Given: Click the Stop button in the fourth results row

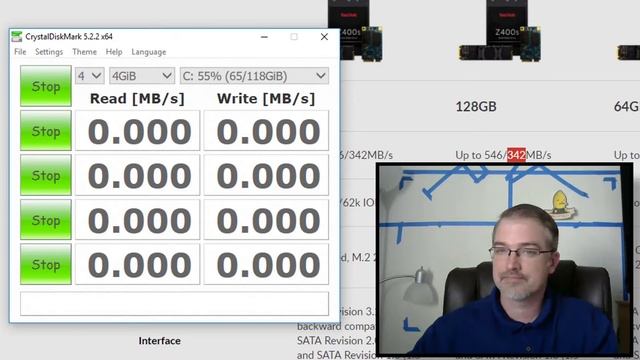Looking at the screenshot, I should pyautogui.click(x=46, y=264).
